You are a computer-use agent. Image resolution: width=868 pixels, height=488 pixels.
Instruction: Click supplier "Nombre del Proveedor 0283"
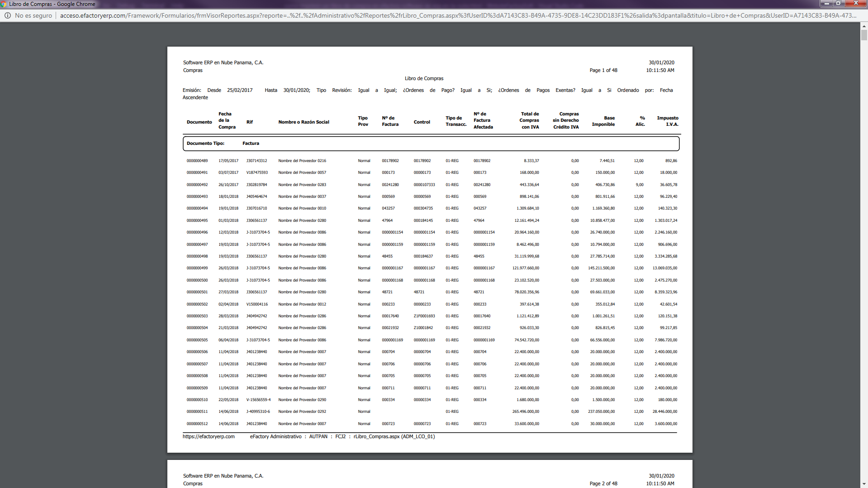[x=302, y=185]
